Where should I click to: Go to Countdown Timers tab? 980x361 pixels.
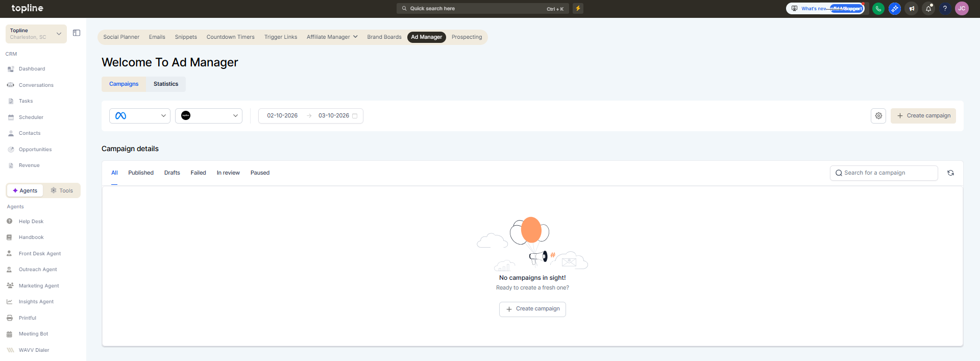[231, 37]
